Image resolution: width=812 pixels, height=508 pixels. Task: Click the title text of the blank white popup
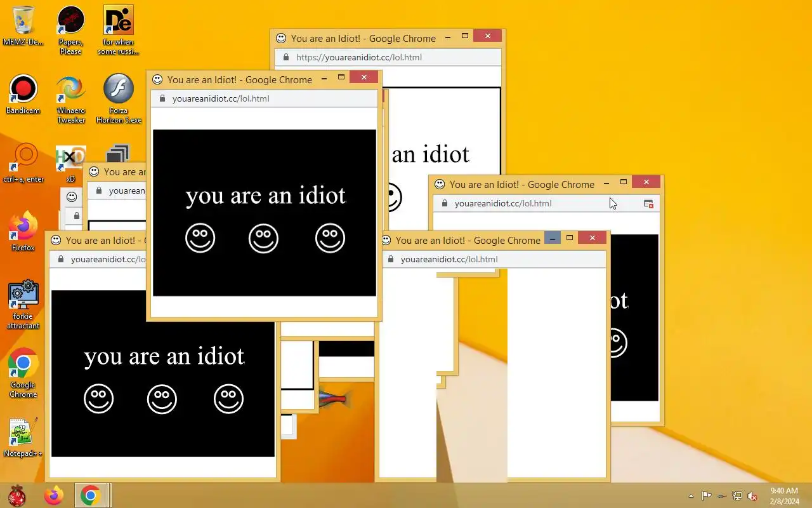pos(468,240)
